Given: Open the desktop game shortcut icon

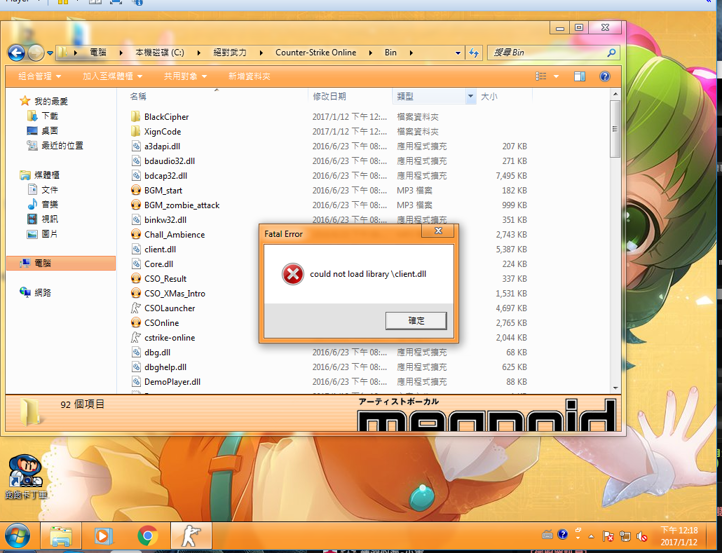Looking at the screenshot, I should [26, 477].
